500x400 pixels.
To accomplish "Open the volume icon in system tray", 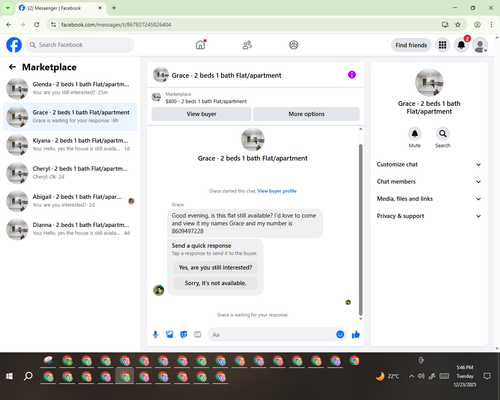I will [421, 376].
